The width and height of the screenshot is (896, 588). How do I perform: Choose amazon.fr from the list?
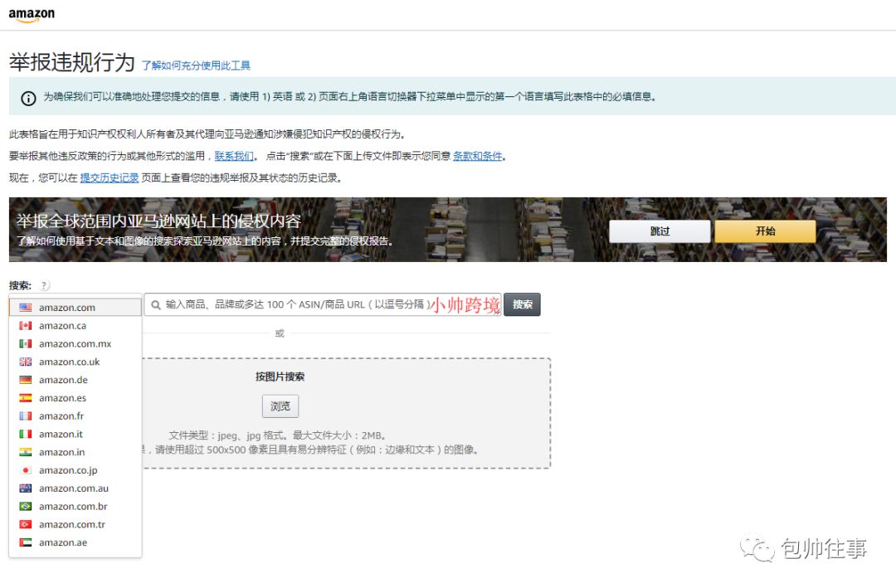click(75, 416)
